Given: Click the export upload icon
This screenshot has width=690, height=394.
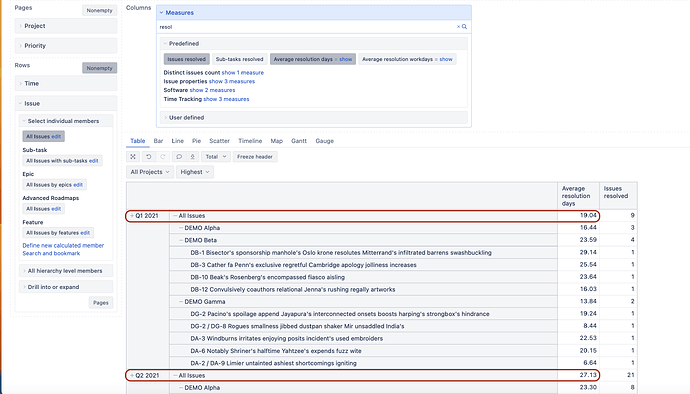Looking at the screenshot, I should [192, 157].
